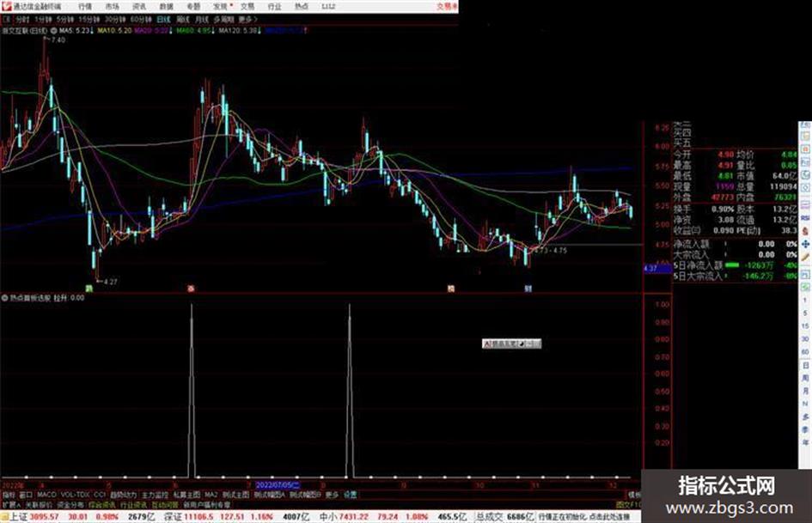Open the 综合资讯 bottom tab

click(x=102, y=504)
